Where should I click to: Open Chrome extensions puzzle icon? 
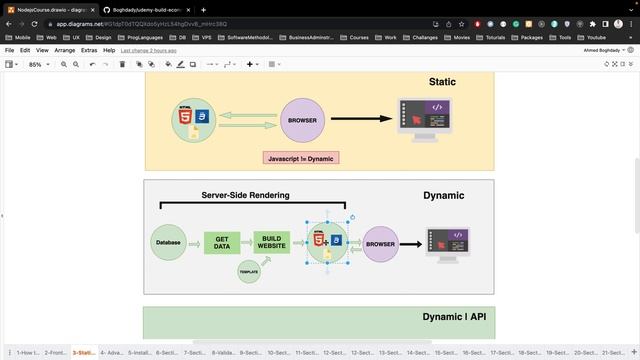pos(593,24)
